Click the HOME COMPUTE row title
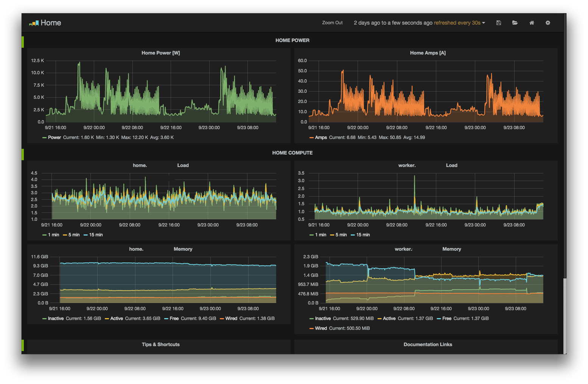588x384 pixels. (292, 153)
